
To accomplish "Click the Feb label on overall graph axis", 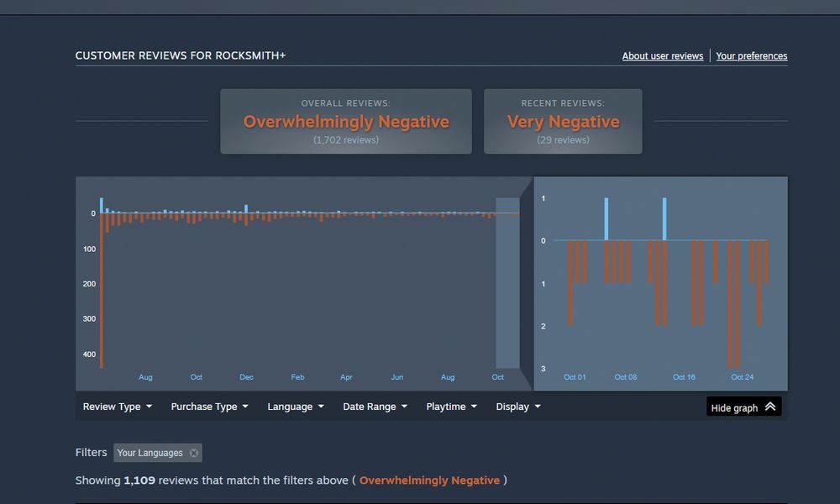I will click(297, 377).
